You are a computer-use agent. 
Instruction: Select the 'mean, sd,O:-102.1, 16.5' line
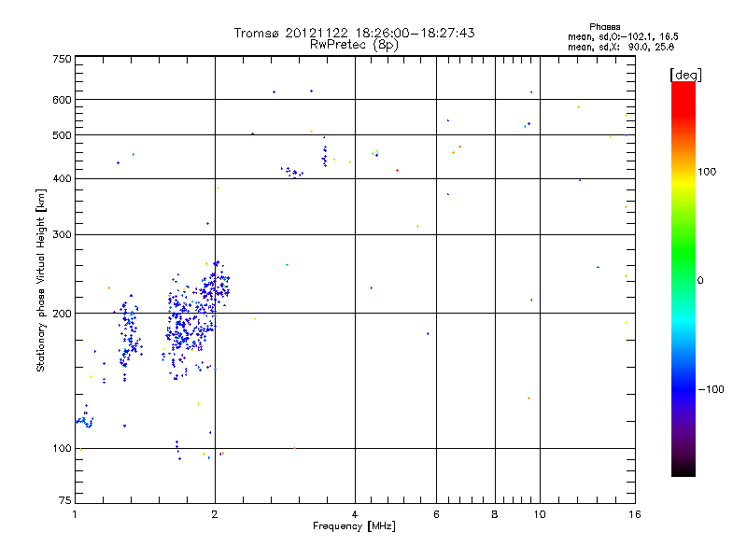(623, 36)
